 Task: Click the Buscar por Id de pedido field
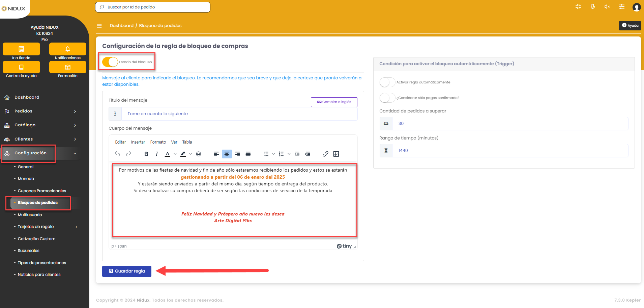(x=153, y=7)
